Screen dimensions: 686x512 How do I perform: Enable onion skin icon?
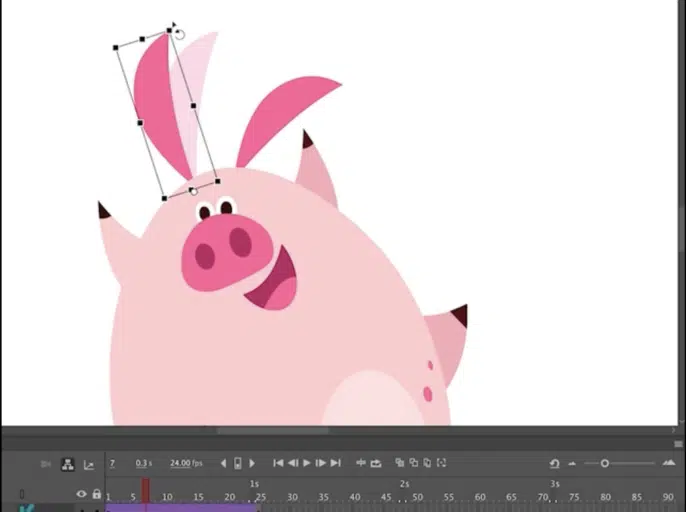coord(400,463)
